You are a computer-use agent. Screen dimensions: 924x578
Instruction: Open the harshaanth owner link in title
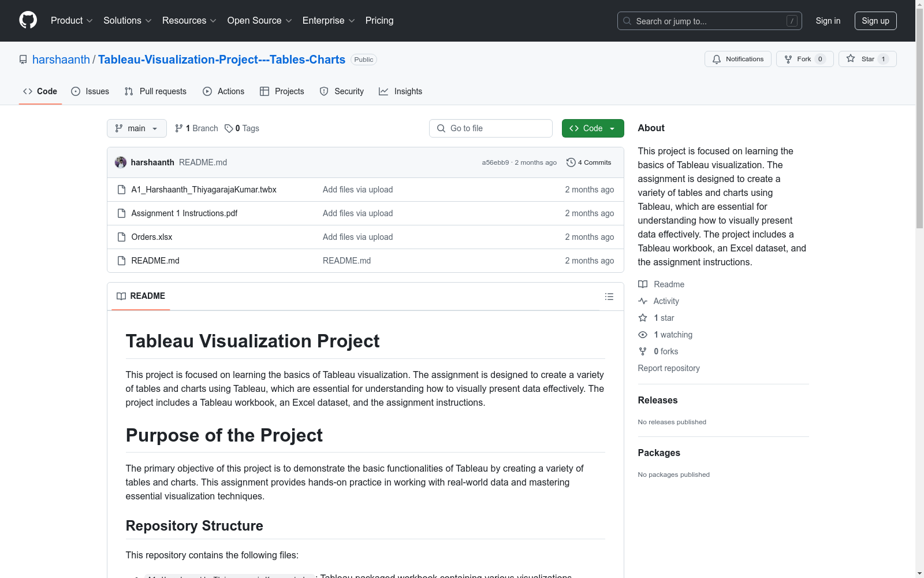[x=61, y=60]
